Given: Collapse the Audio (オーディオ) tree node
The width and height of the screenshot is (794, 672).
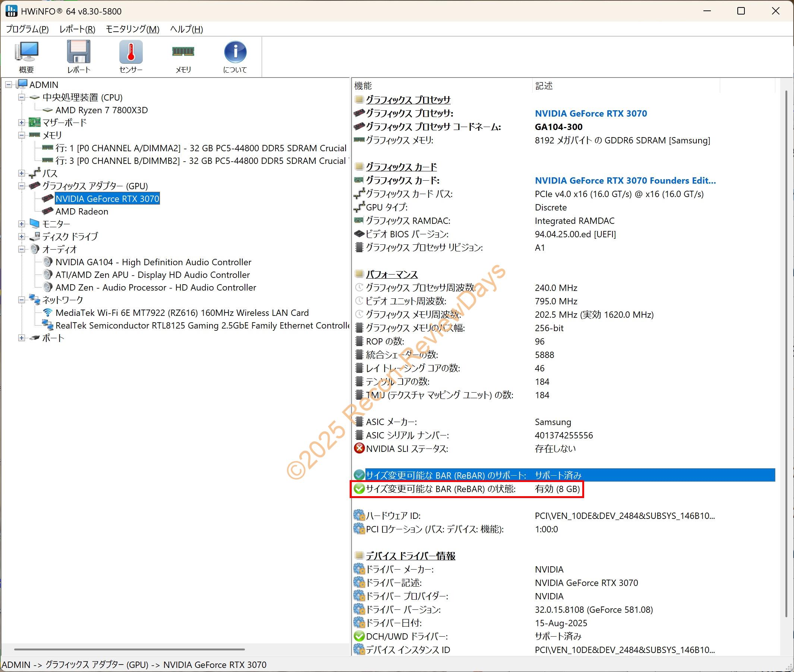Looking at the screenshot, I should pyautogui.click(x=22, y=249).
